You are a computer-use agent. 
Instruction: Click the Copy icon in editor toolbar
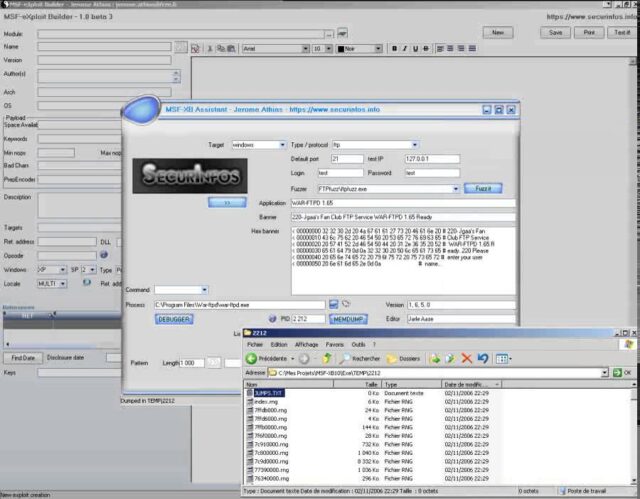(221, 49)
